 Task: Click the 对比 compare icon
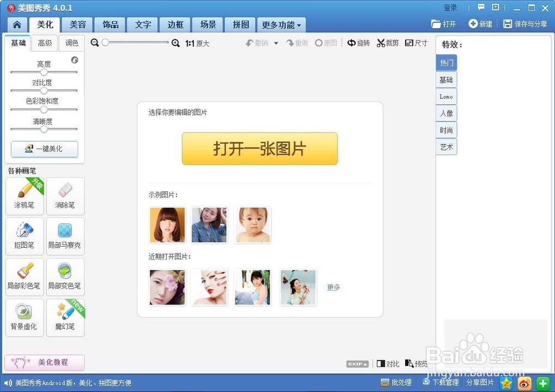(x=388, y=364)
